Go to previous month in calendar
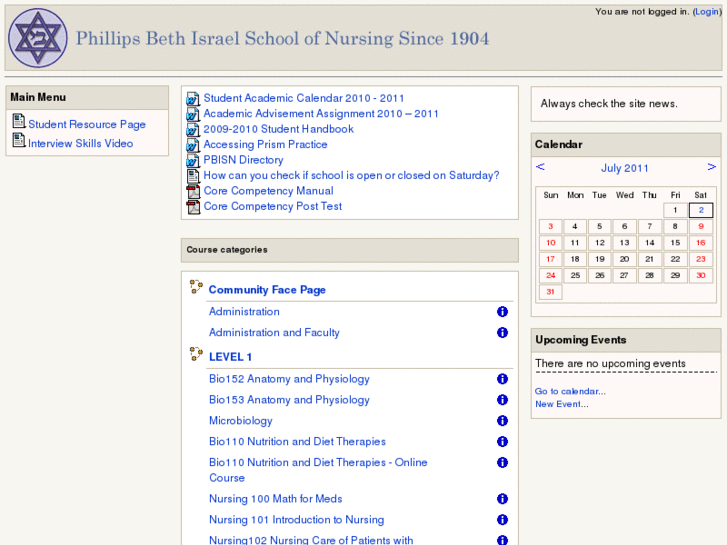 [x=540, y=167]
